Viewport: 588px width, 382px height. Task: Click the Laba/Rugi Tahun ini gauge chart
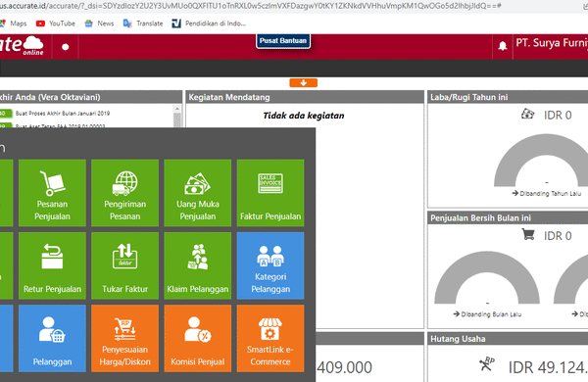(542, 161)
